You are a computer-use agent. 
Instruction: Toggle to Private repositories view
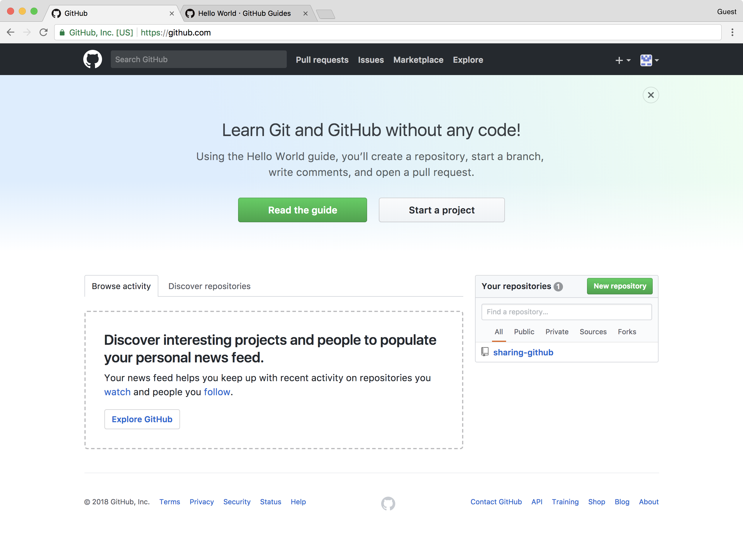click(556, 331)
